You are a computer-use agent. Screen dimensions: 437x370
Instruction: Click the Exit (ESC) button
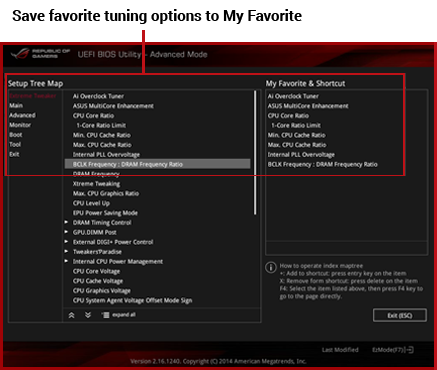pyautogui.click(x=400, y=315)
